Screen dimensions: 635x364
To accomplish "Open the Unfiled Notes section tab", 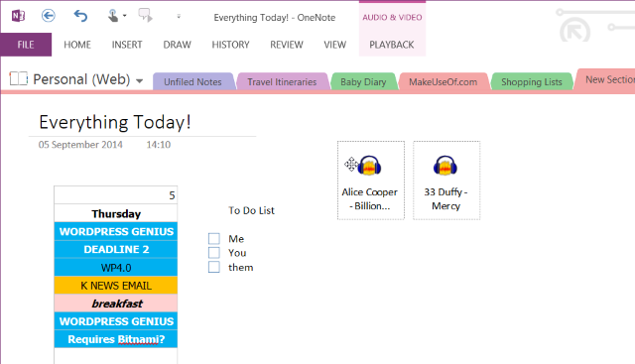I will 192,81.
